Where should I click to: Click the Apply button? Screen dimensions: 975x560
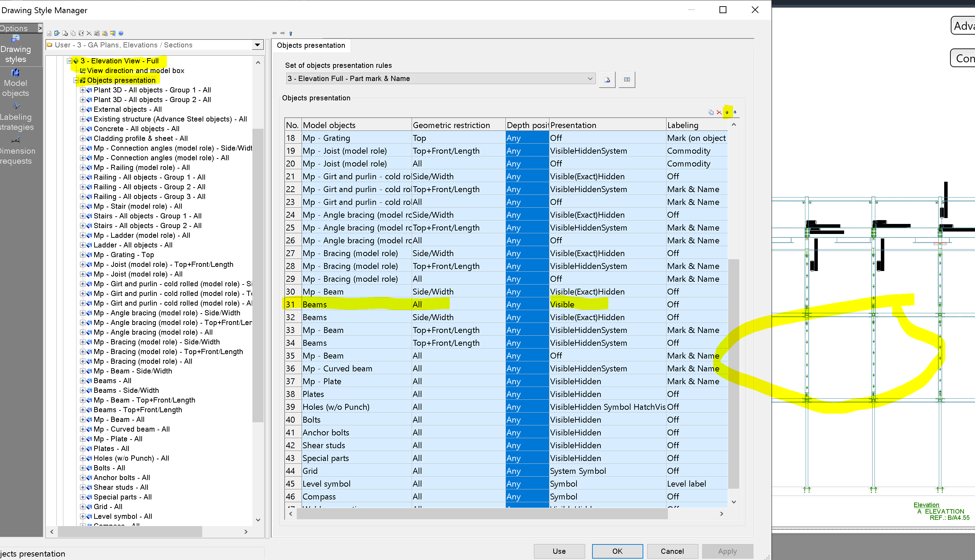727,551
